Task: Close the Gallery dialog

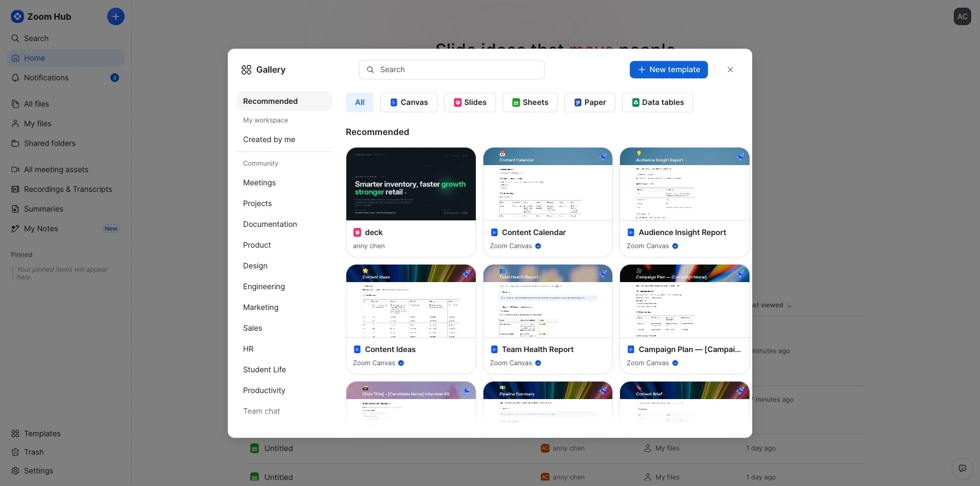Action: tap(730, 69)
